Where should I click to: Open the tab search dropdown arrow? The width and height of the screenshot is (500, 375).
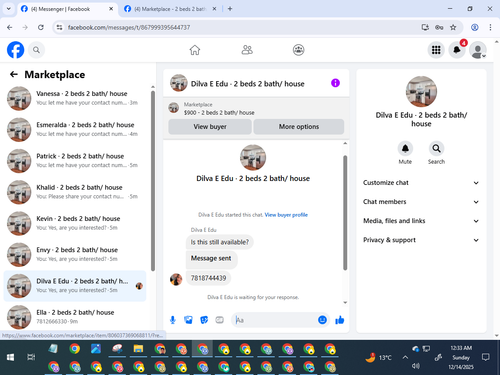click(9, 9)
